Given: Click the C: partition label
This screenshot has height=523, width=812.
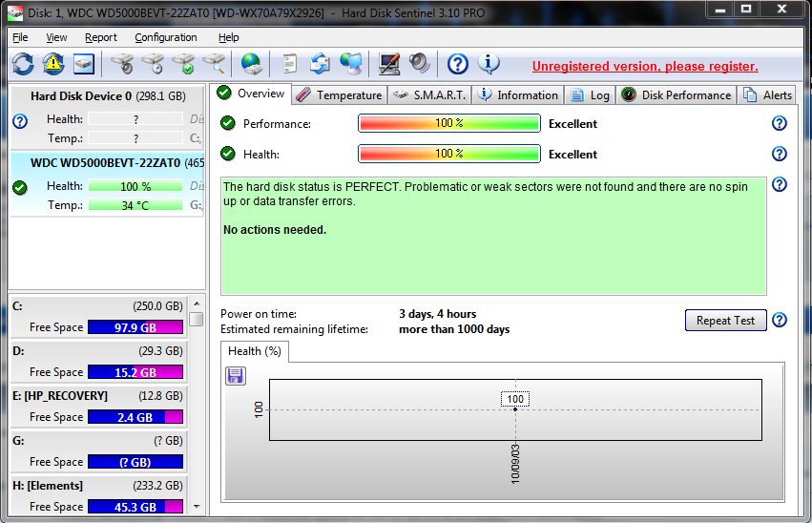Looking at the screenshot, I should (x=17, y=306).
